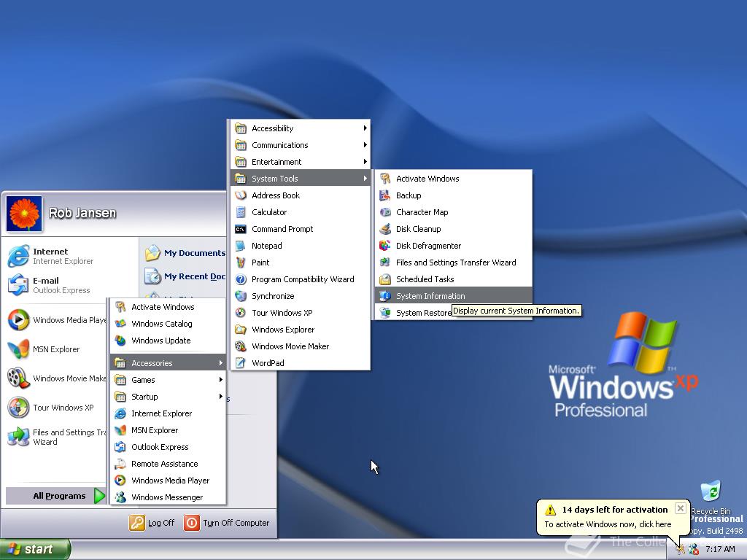Choose Activate Windows in All Programs list
Viewport: 747px width, 560px height.
pos(169,307)
